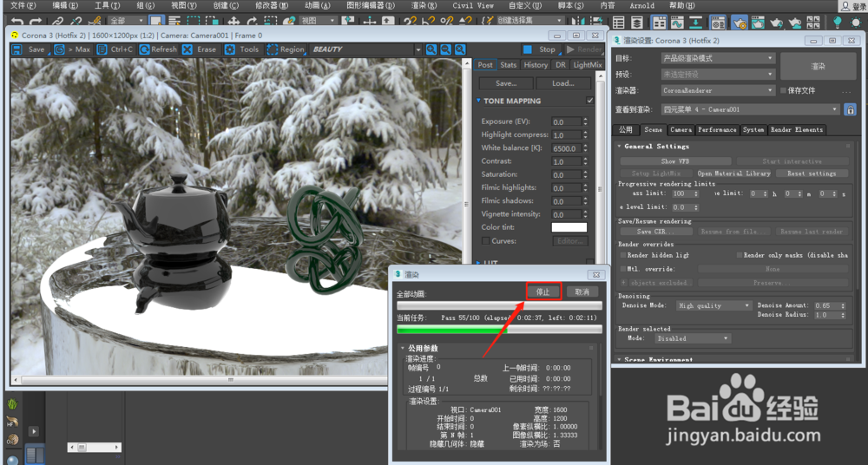
Task: Collapse the TONE MAPPING section
Action: click(x=478, y=101)
